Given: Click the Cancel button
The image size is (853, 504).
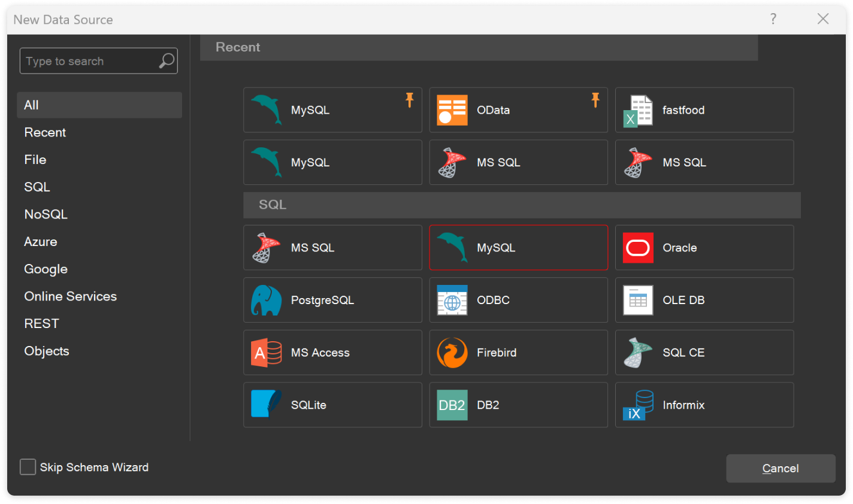Looking at the screenshot, I should click(x=781, y=468).
